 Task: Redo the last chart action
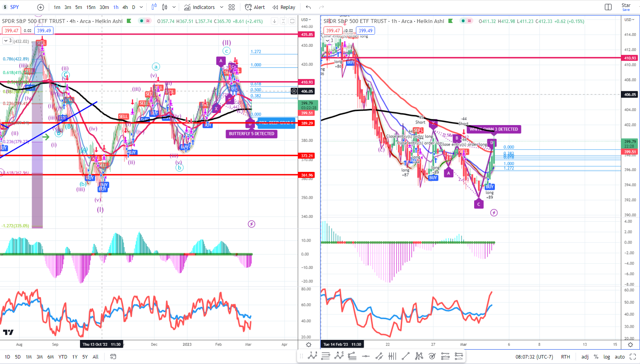322,7
